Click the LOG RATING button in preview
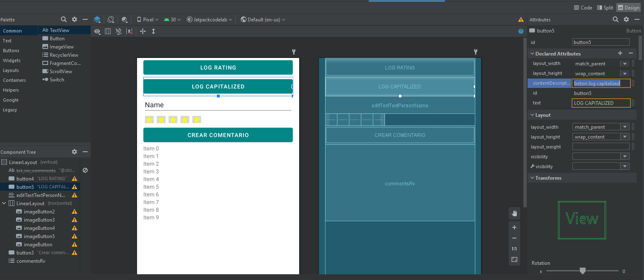 pyautogui.click(x=218, y=67)
